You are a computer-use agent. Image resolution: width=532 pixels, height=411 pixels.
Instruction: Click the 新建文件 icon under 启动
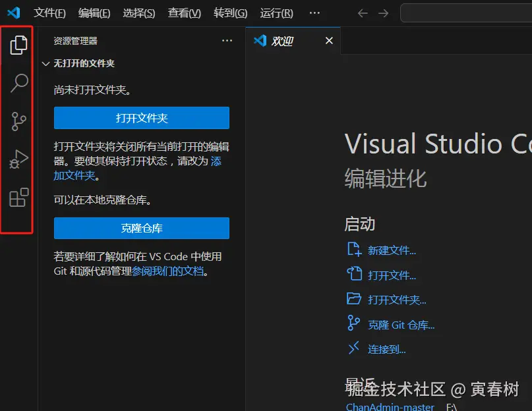[354, 249]
